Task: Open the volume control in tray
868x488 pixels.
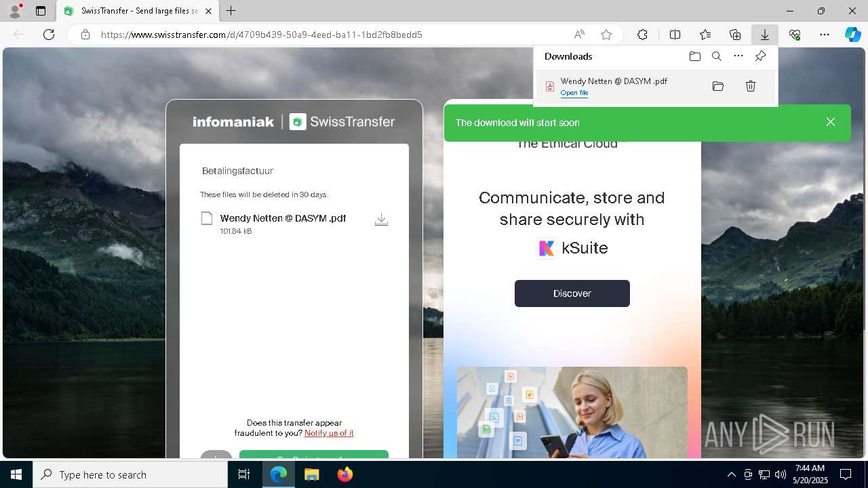Action: 781,474
